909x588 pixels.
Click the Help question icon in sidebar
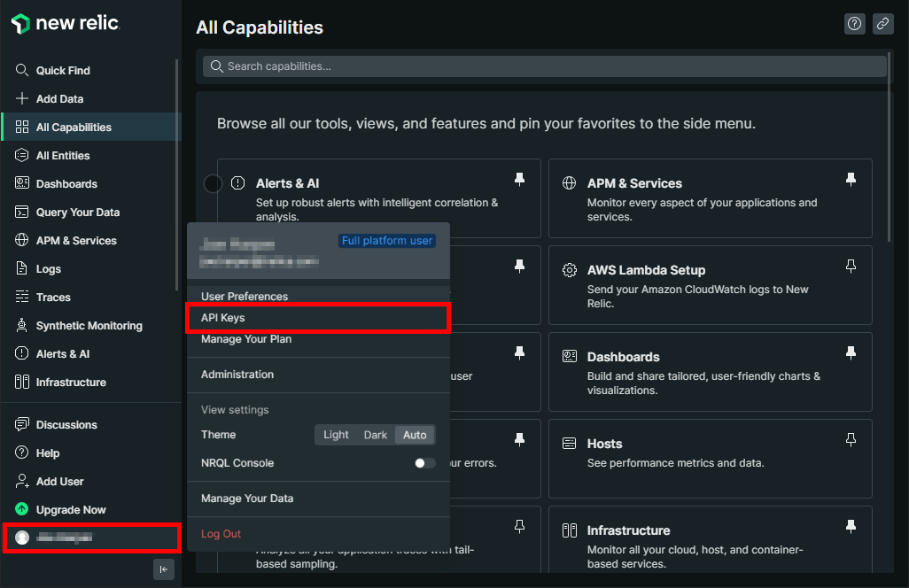pyautogui.click(x=22, y=453)
